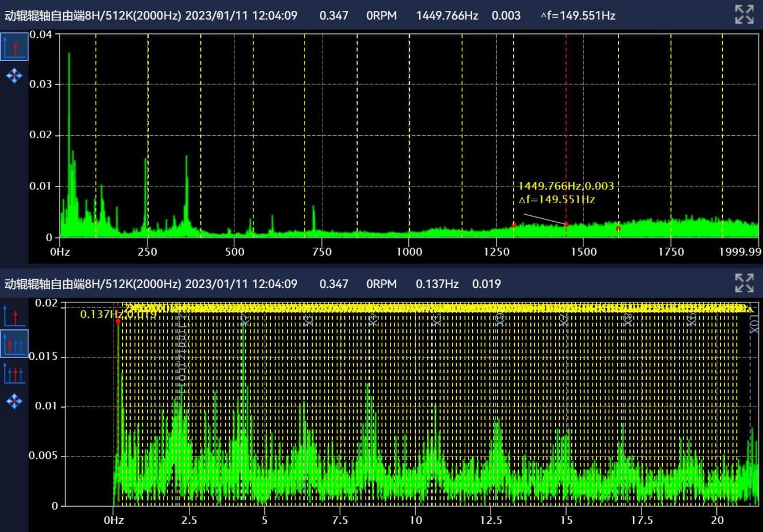Click the tallest peak in upper spectrum
Screen dimensions: 763x532
(69, 55)
